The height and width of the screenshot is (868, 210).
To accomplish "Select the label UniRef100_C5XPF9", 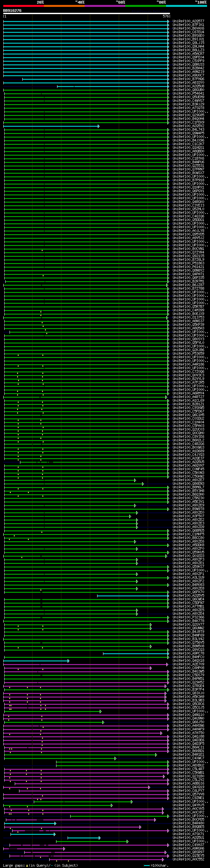I will [188, 61].
